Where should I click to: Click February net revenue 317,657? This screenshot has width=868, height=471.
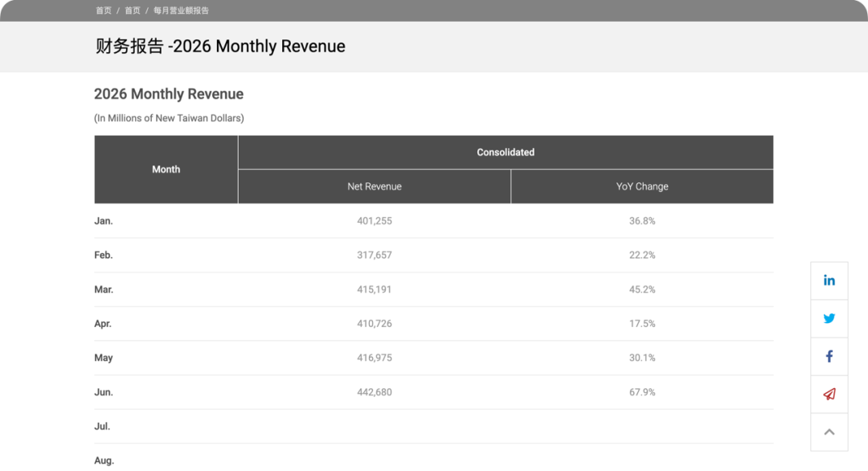coord(375,255)
